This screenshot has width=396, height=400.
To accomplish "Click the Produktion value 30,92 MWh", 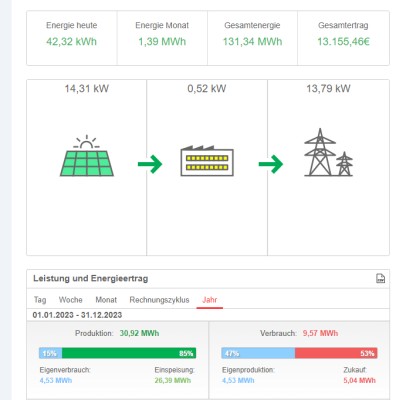I will click(x=139, y=333).
